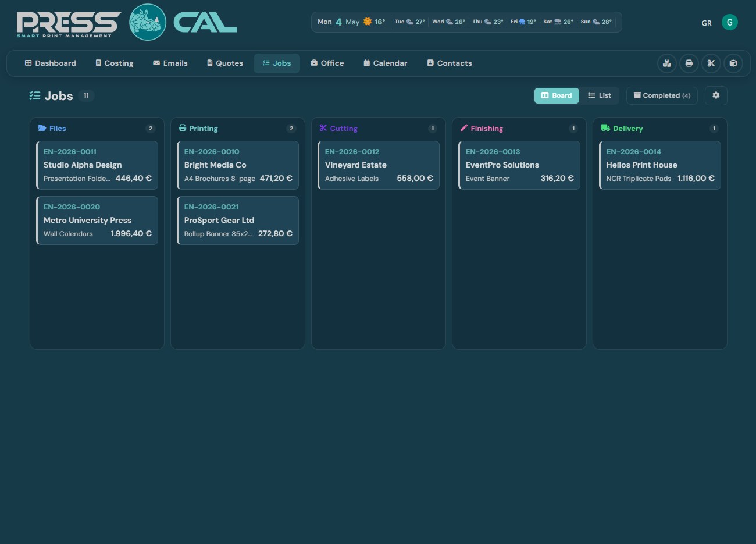Click the round cube package icon

click(733, 63)
